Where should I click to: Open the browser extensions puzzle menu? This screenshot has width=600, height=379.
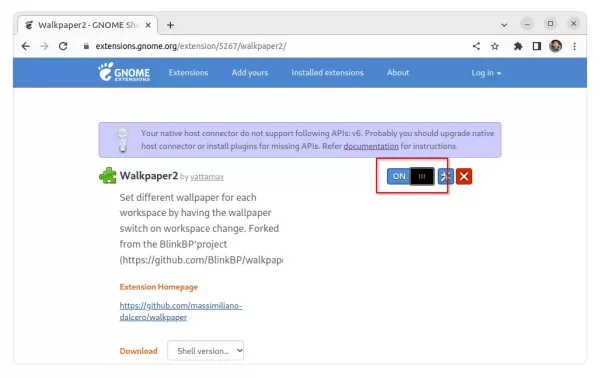518,46
